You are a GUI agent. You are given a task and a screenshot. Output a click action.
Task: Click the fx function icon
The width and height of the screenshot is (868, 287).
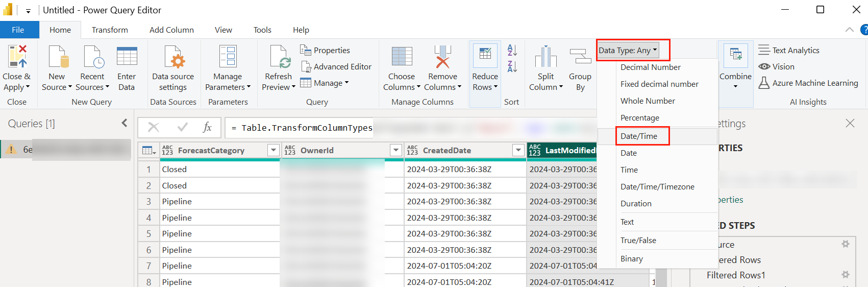click(x=207, y=127)
